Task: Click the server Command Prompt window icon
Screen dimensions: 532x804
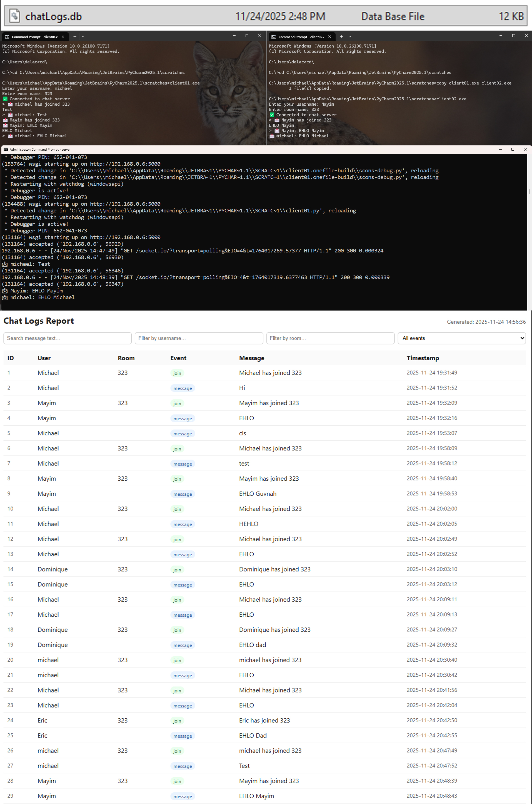Action: click(6, 149)
